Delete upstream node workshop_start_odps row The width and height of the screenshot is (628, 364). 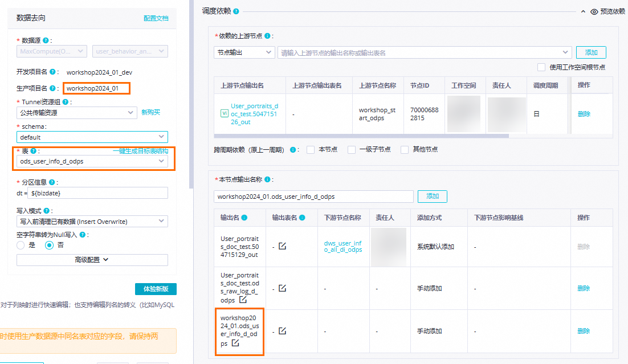584,114
